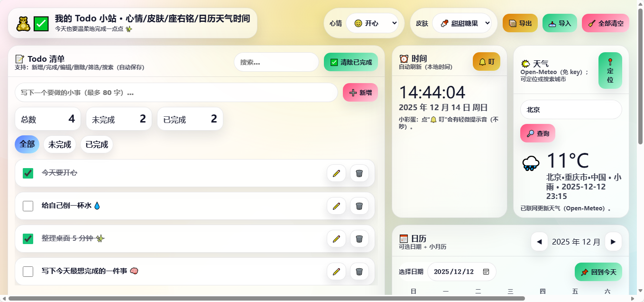Uncheck the 今天要开心 checkbox
The image size is (644, 302).
28,173
